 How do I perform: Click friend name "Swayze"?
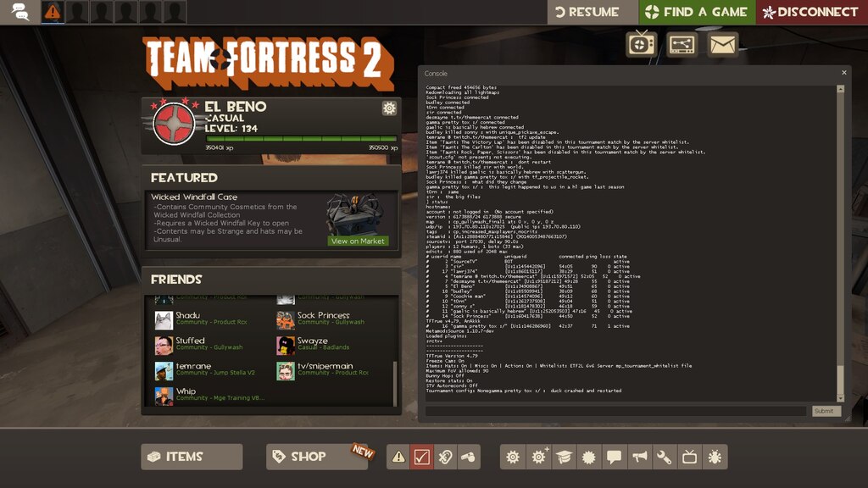[x=313, y=341]
